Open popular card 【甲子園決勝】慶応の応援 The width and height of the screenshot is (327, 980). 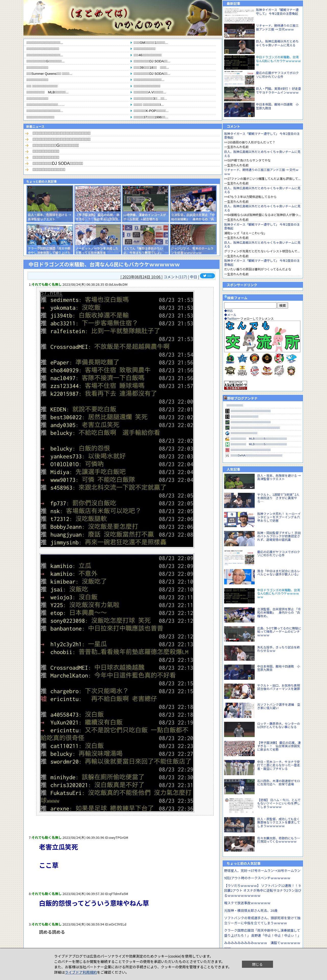(98, 204)
